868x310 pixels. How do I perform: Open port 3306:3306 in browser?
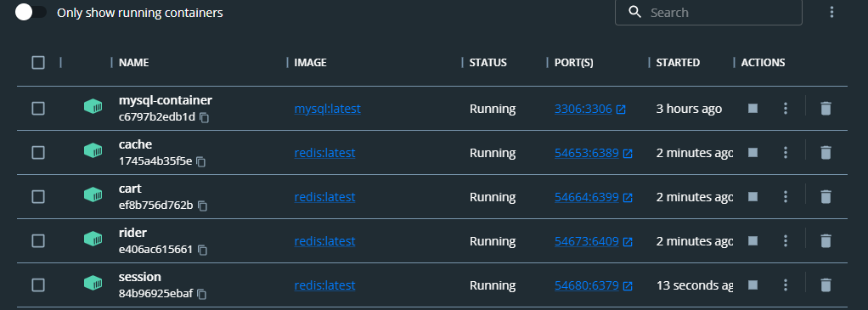click(590, 109)
